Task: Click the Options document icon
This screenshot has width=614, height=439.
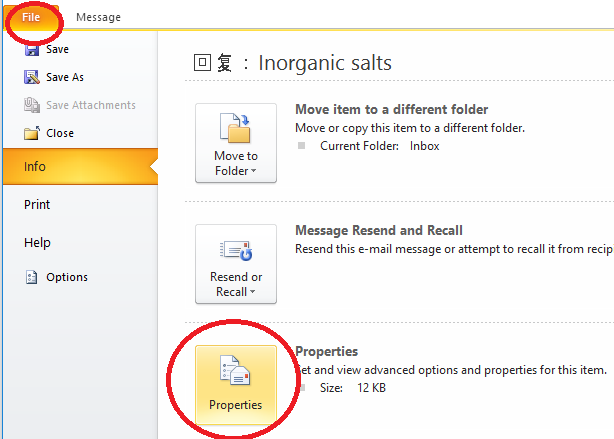Action: click(31, 277)
